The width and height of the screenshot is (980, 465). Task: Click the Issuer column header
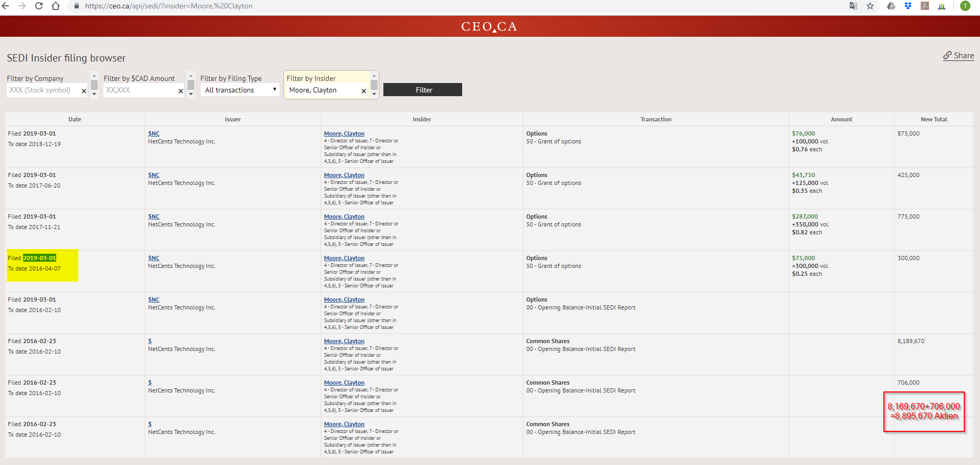233,119
